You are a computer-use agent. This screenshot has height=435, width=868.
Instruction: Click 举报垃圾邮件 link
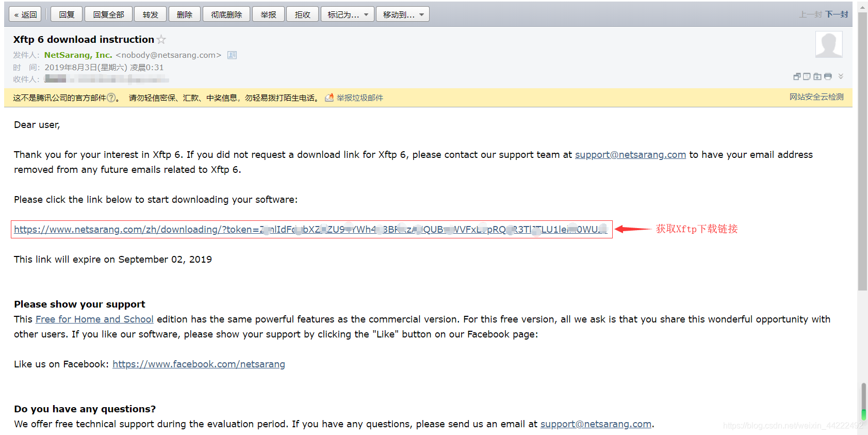[x=359, y=98]
